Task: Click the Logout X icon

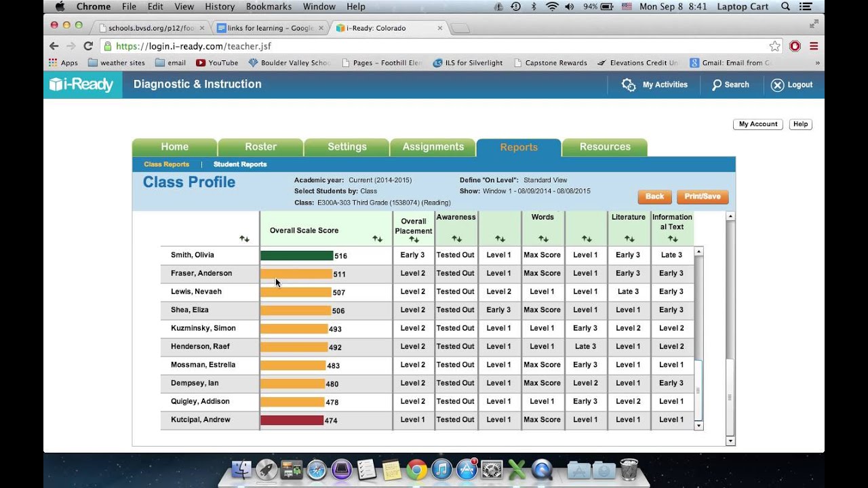Action: 777,85
